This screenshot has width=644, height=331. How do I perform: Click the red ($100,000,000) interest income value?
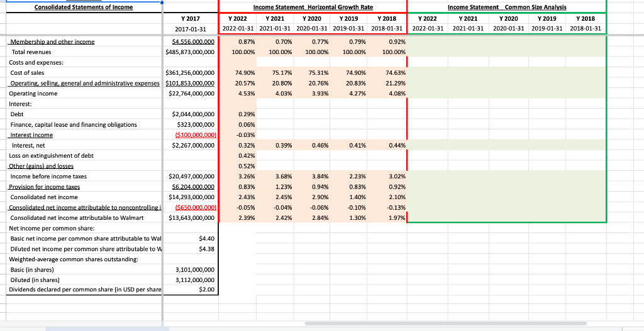[196, 135]
